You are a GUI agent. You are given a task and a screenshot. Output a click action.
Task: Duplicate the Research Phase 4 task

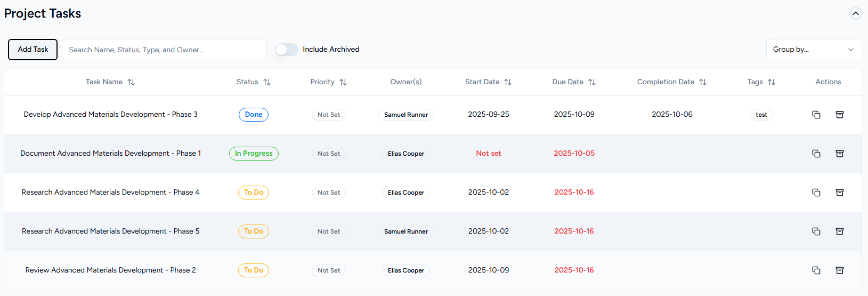pyautogui.click(x=816, y=193)
